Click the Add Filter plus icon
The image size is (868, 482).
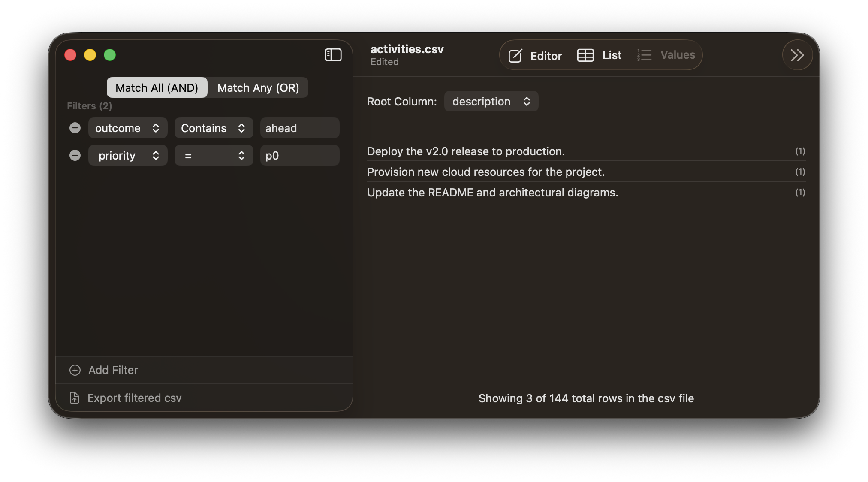75,370
